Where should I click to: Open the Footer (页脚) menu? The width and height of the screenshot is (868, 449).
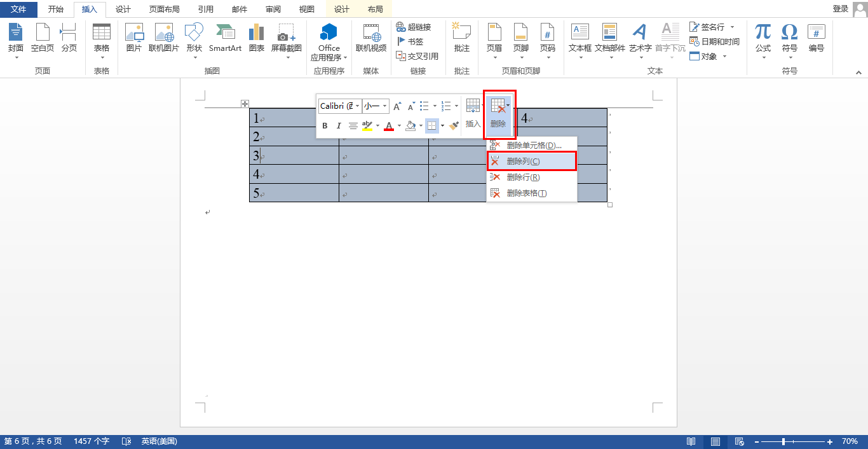click(520, 40)
